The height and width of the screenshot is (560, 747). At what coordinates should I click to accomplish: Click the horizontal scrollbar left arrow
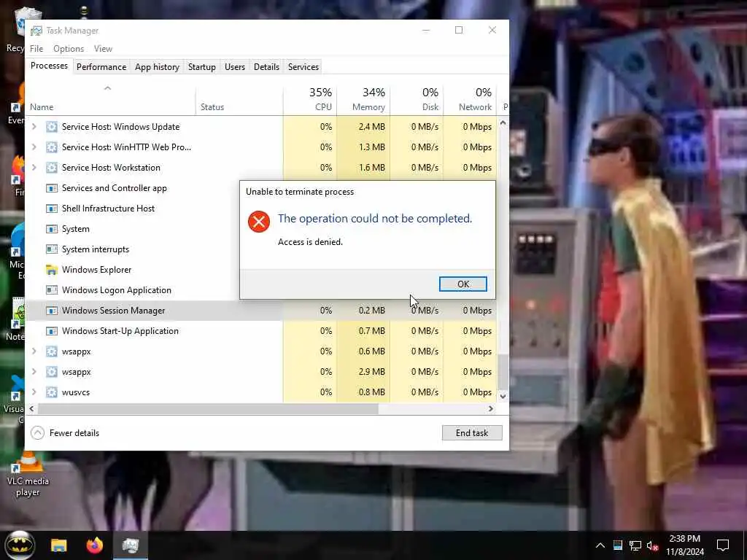point(31,408)
